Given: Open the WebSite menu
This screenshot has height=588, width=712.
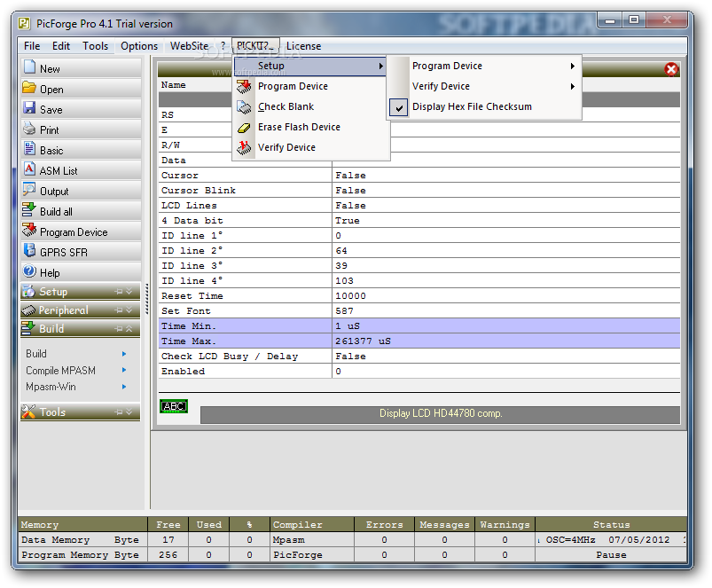Looking at the screenshot, I should pyautogui.click(x=189, y=46).
